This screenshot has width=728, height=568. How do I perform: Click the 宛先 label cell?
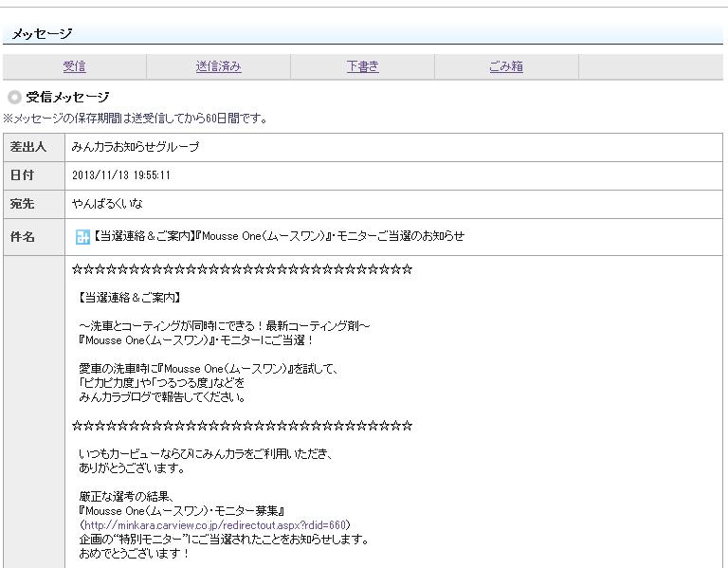(34, 204)
